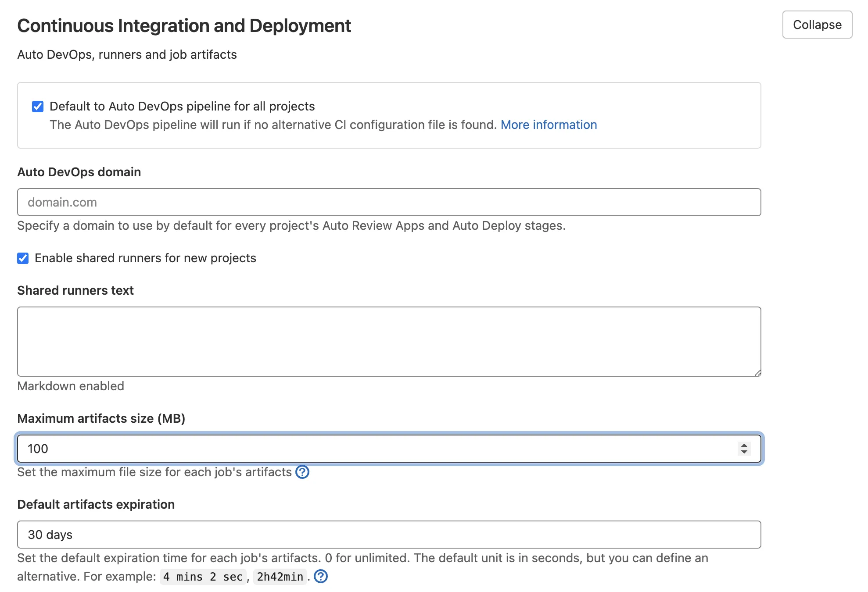Open help icon after 2h42min example
This screenshot has height=592, width=868.
pyautogui.click(x=321, y=577)
